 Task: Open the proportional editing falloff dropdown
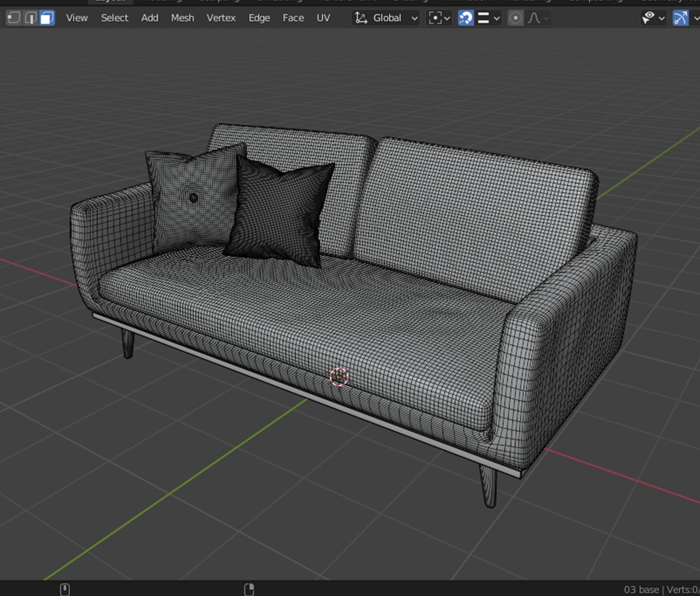[538, 18]
